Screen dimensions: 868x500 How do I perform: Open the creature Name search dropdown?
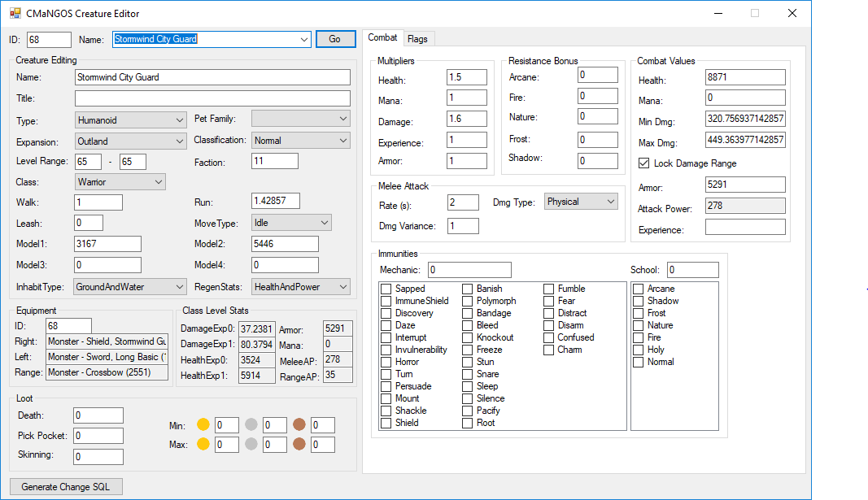click(304, 39)
